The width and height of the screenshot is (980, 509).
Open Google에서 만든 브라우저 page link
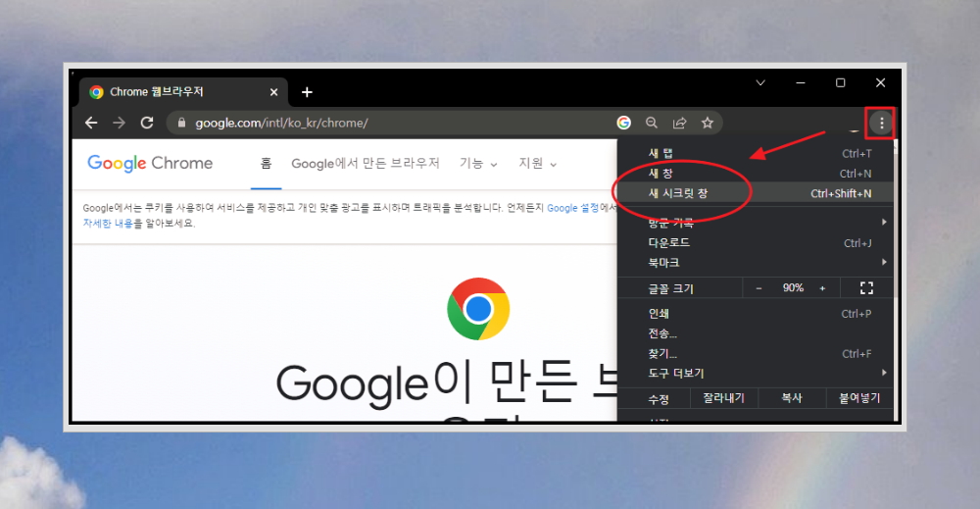click(366, 163)
